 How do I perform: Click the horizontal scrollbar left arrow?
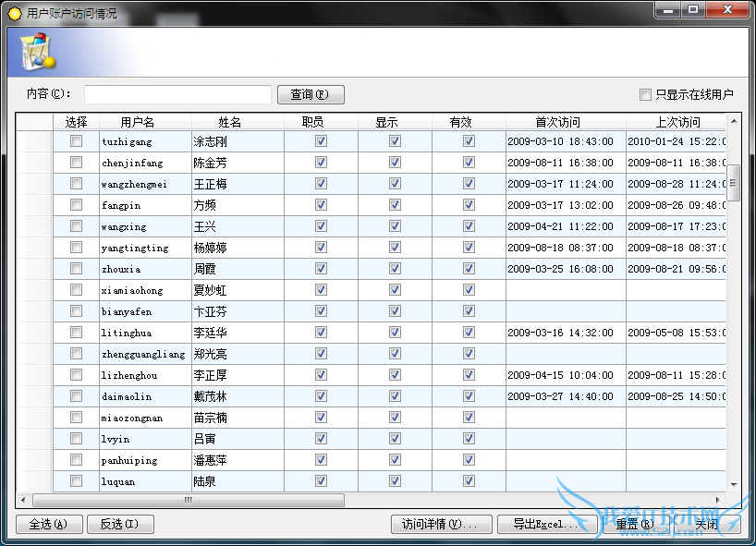(x=23, y=500)
